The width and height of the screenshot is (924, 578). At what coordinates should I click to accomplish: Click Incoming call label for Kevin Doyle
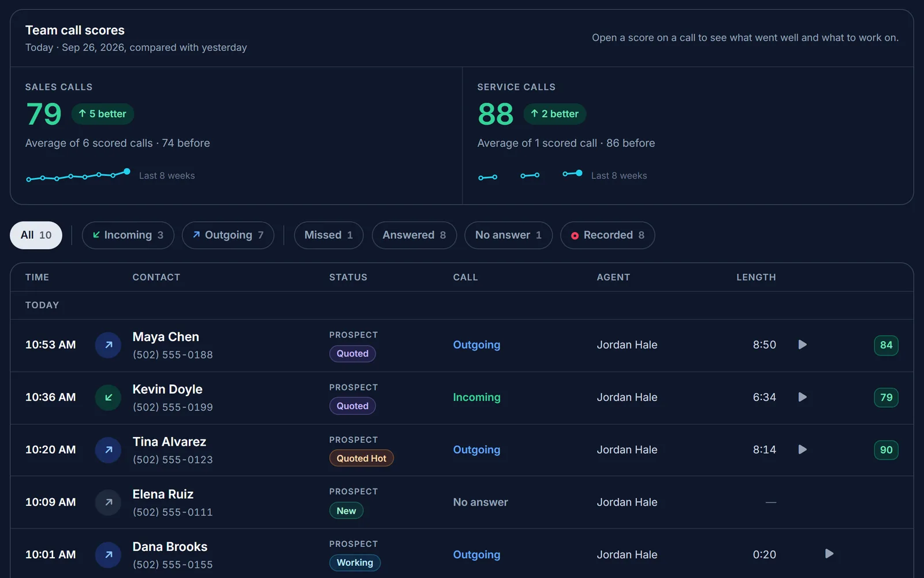coord(476,398)
